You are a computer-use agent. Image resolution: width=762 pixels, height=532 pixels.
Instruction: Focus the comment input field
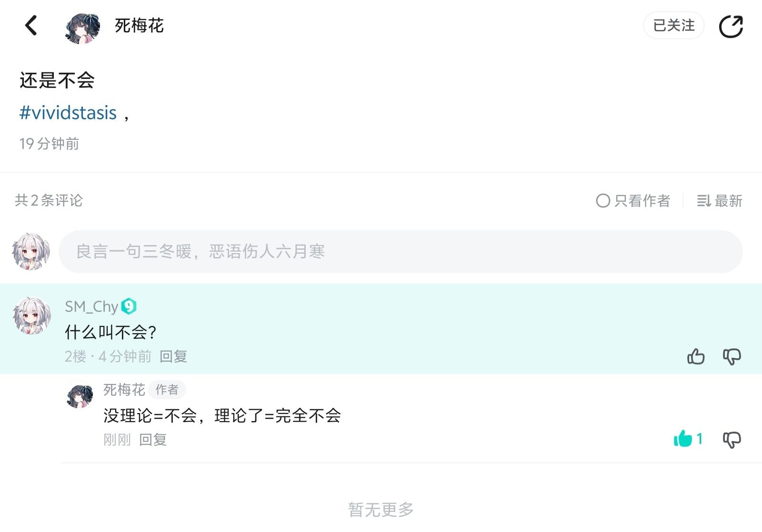click(400, 252)
